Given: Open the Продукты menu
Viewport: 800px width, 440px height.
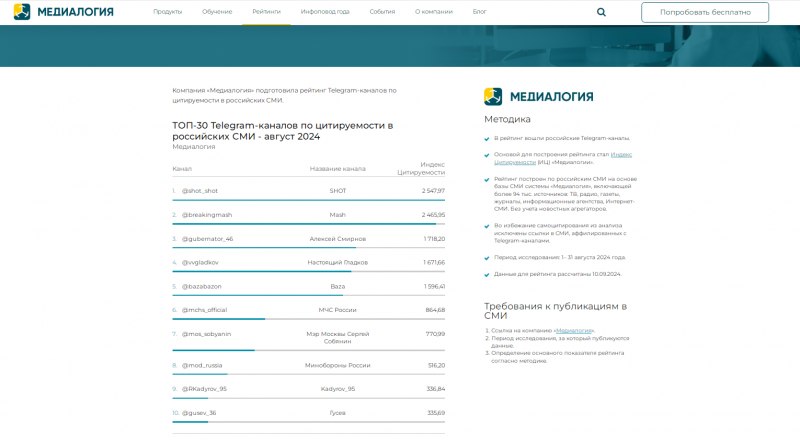Looking at the screenshot, I should click(x=167, y=12).
